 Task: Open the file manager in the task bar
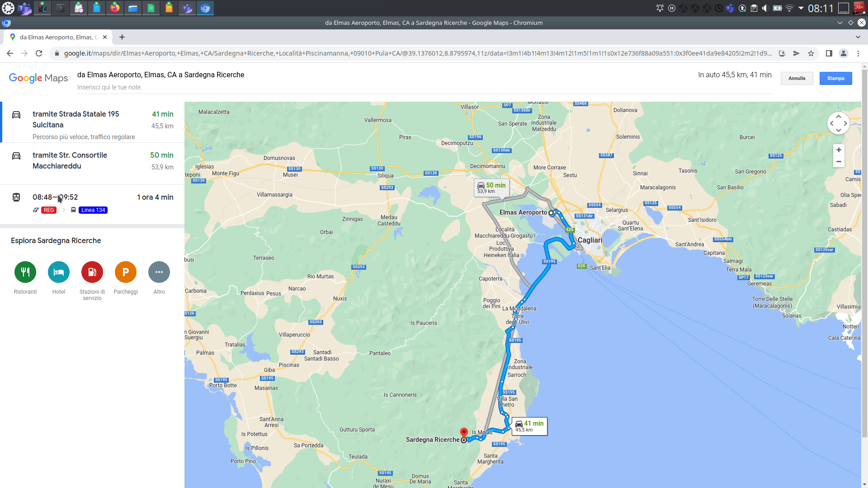[133, 8]
